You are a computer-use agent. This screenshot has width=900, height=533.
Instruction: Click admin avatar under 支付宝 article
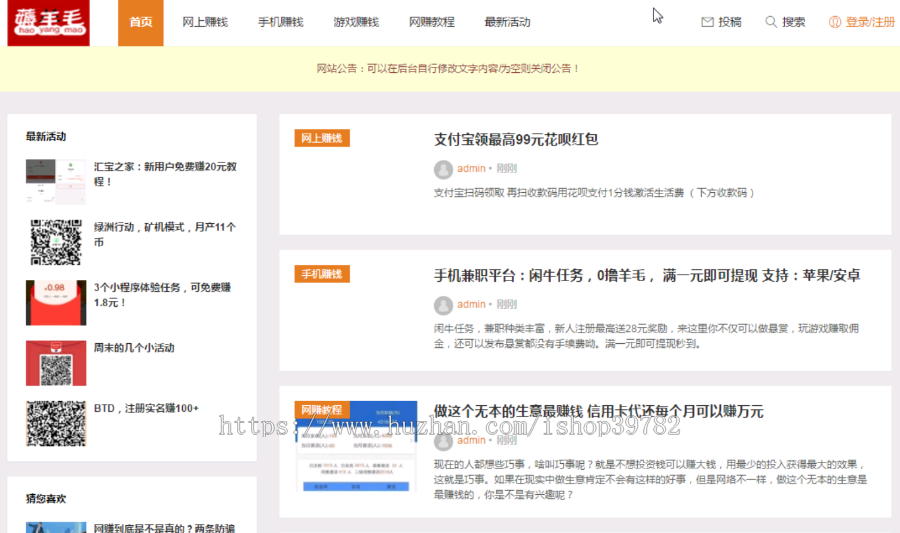443,169
